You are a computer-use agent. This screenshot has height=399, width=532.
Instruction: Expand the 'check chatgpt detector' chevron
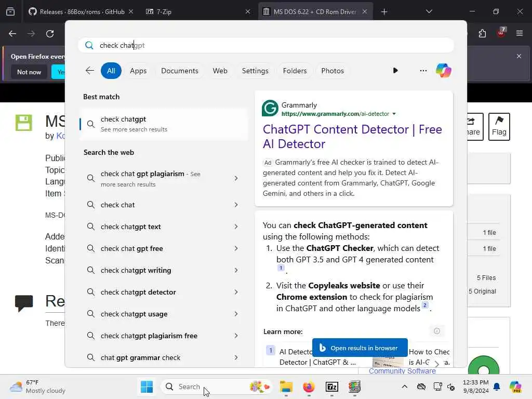(x=236, y=292)
